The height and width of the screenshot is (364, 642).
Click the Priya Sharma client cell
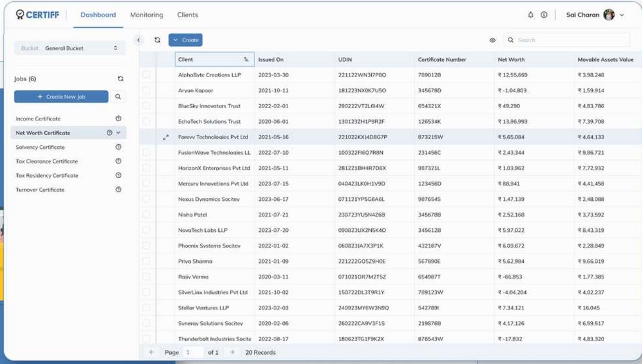(214, 261)
